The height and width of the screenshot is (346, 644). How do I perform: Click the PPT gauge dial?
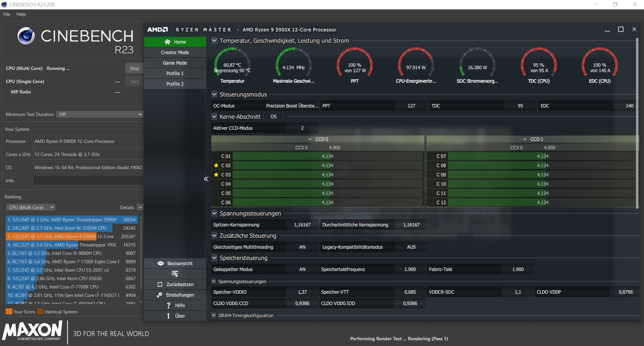coord(355,62)
